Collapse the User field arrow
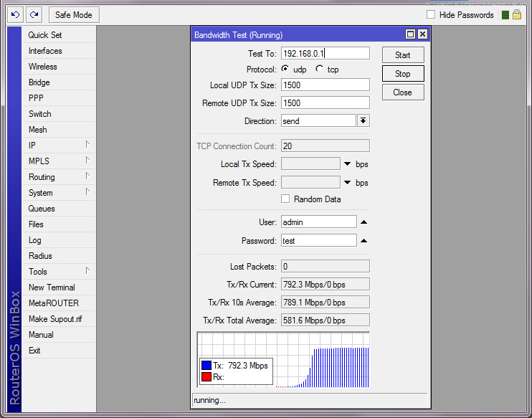This screenshot has width=532, height=418. [x=364, y=222]
